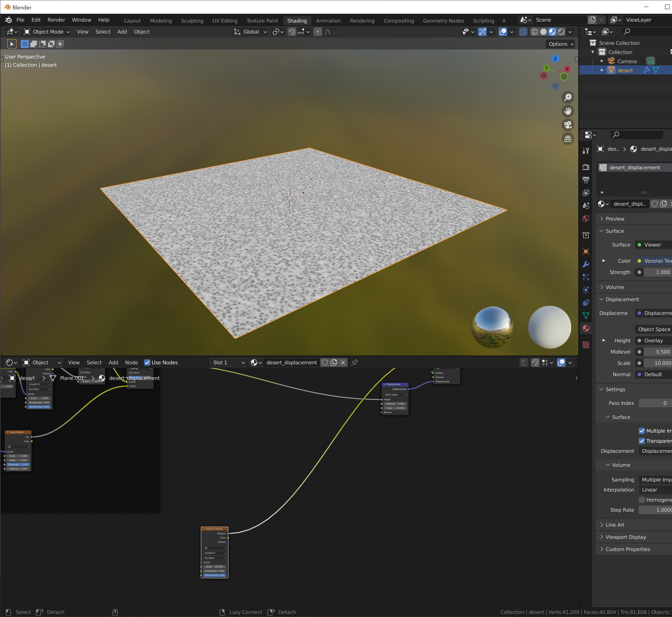Adjust the Midlevel 0.500 slider field

[x=657, y=352]
